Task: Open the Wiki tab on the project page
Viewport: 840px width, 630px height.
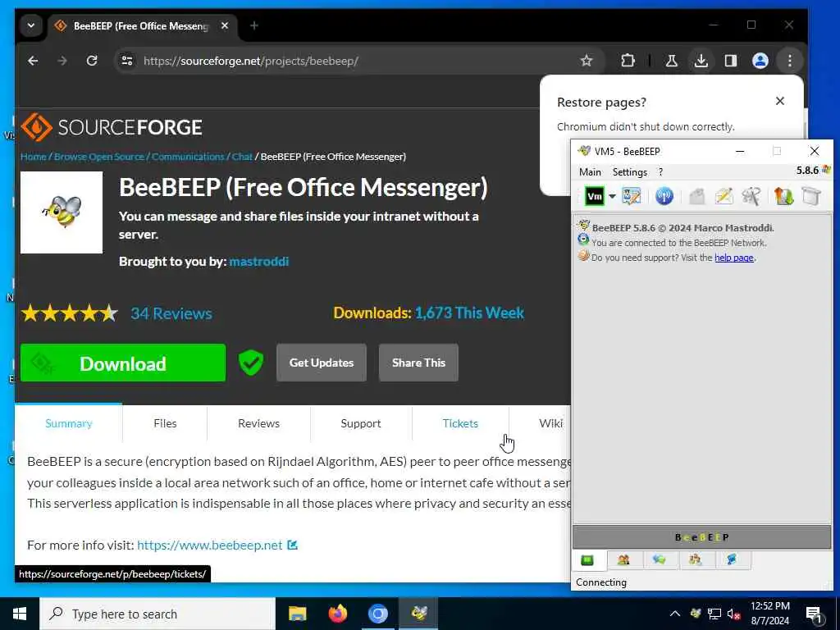Action: click(550, 423)
